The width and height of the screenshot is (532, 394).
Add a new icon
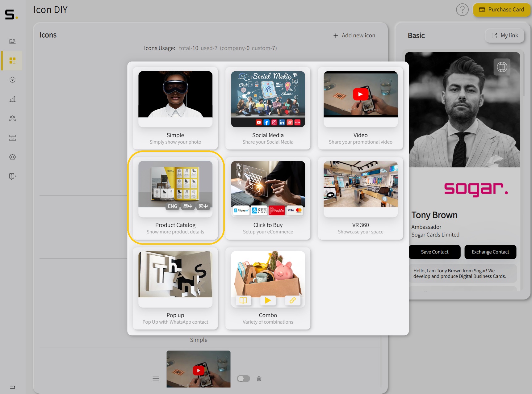354,35
